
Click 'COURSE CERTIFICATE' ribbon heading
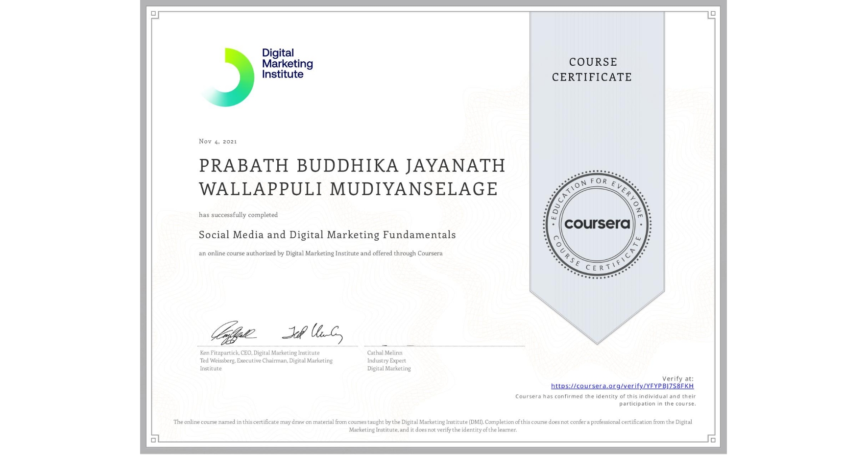(x=592, y=70)
